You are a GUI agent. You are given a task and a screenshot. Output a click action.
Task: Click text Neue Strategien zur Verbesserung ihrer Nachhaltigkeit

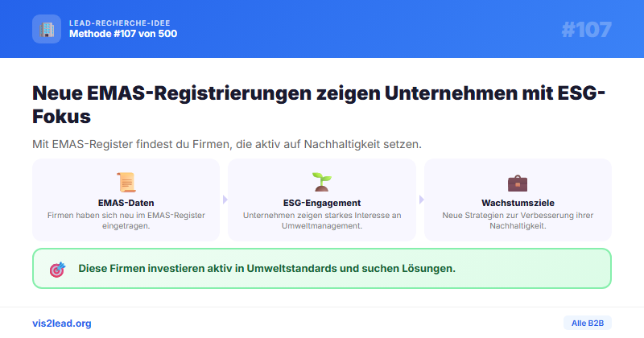[518, 221]
